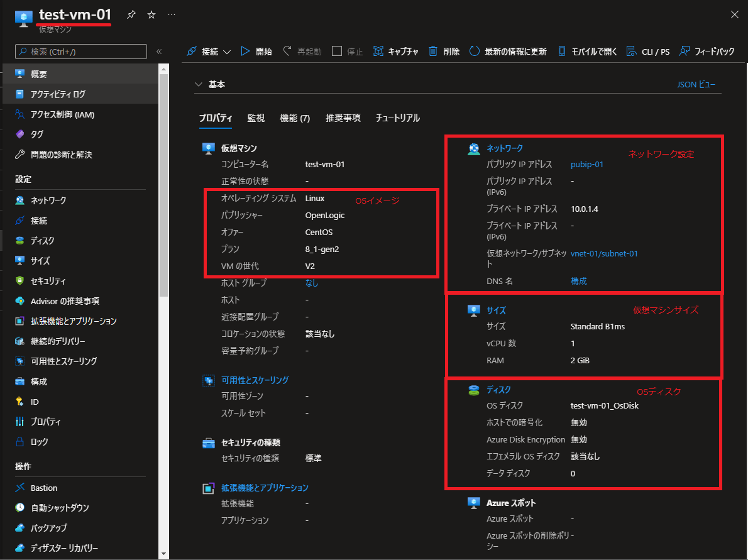Click the ディスク icon in sidebar
The image size is (748, 560).
point(19,241)
